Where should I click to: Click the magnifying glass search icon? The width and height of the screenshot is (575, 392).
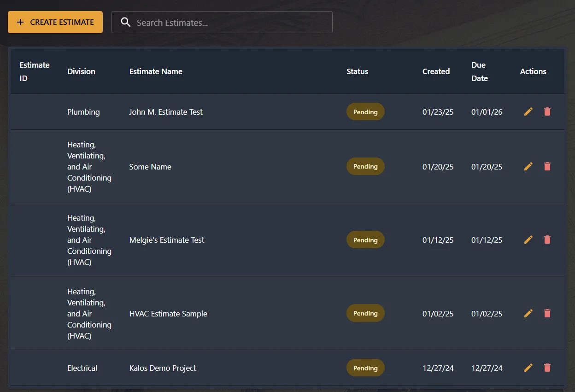click(125, 22)
